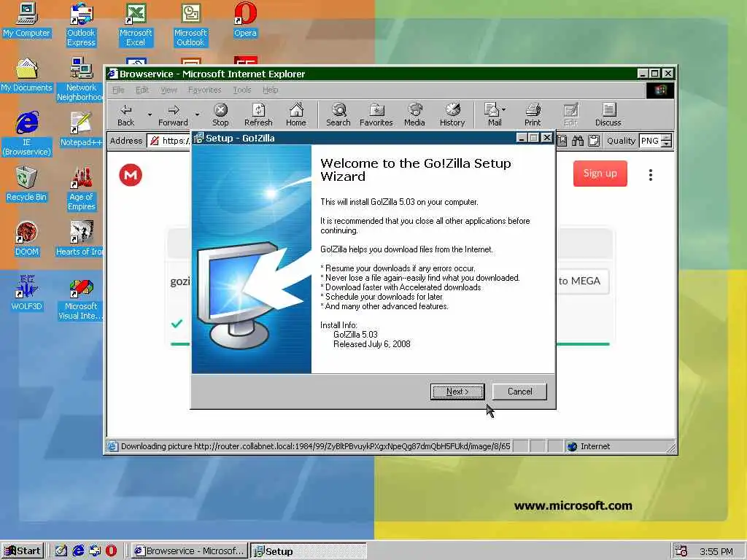This screenshot has width=747, height=560.
Task: Open Favorites menu in menu bar
Action: coord(204,90)
